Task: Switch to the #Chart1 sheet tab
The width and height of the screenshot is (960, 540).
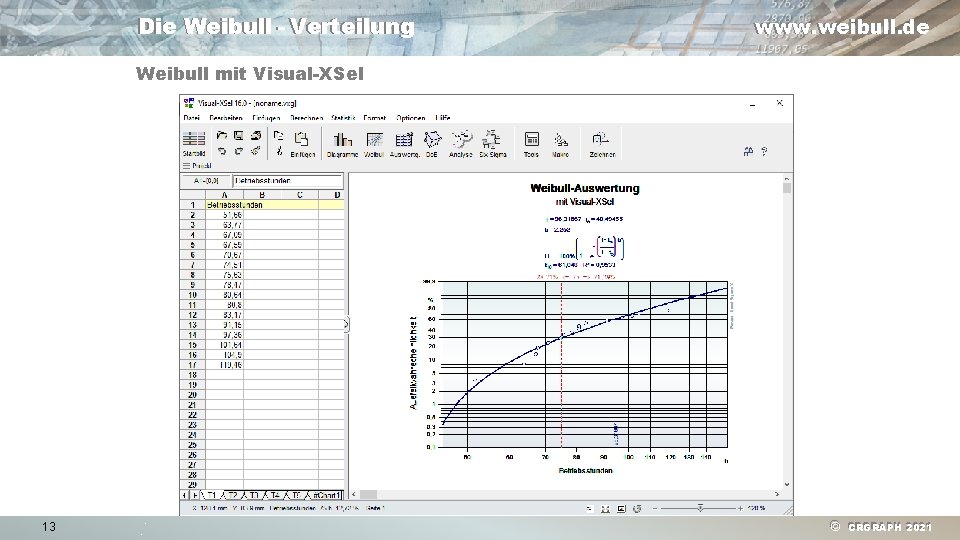Action: [x=325, y=495]
